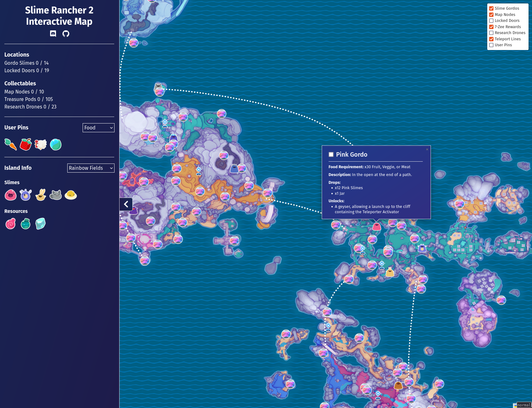Click the x12 Pink Slimes drop entry
The image size is (532, 408).
click(x=349, y=188)
